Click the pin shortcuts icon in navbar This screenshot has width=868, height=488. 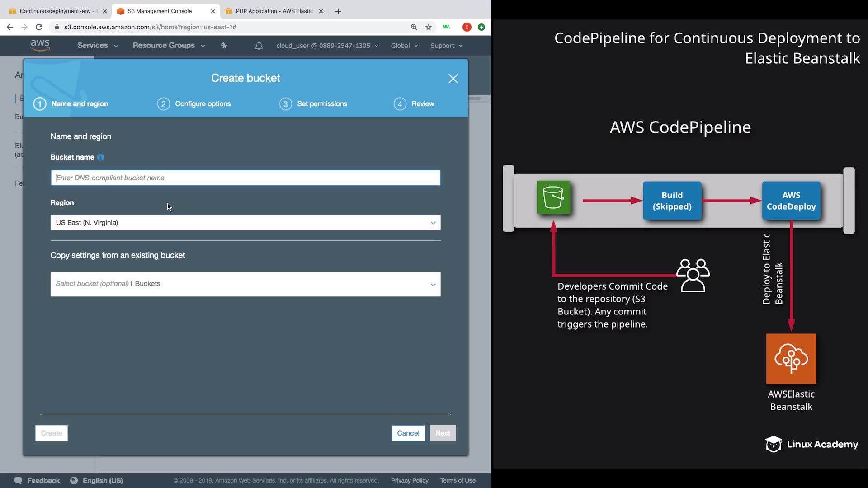224,46
